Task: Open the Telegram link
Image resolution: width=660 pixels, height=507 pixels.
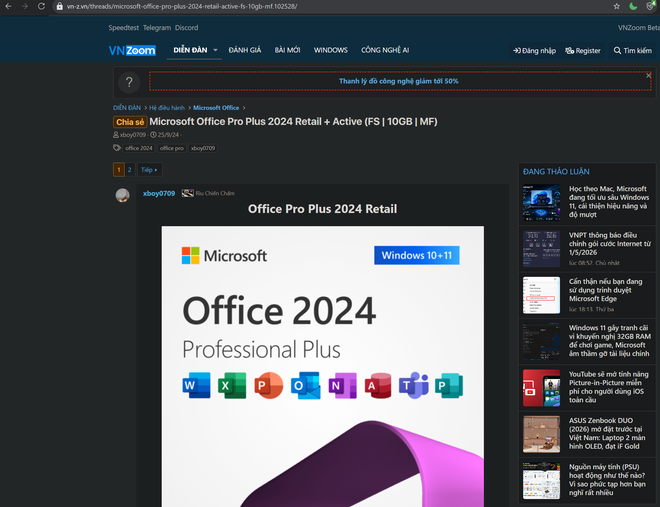Action: (x=157, y=28)
